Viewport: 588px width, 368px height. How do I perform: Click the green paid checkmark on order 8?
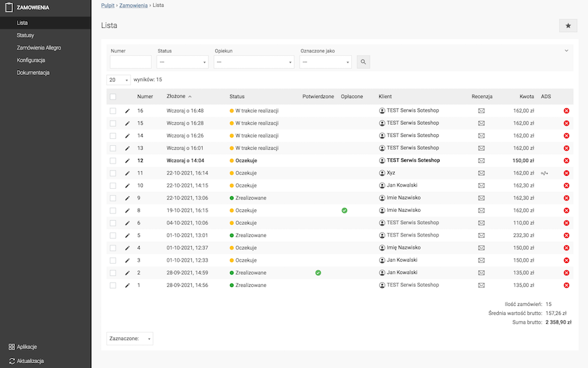pyautogui.click(x=344, y=211)
